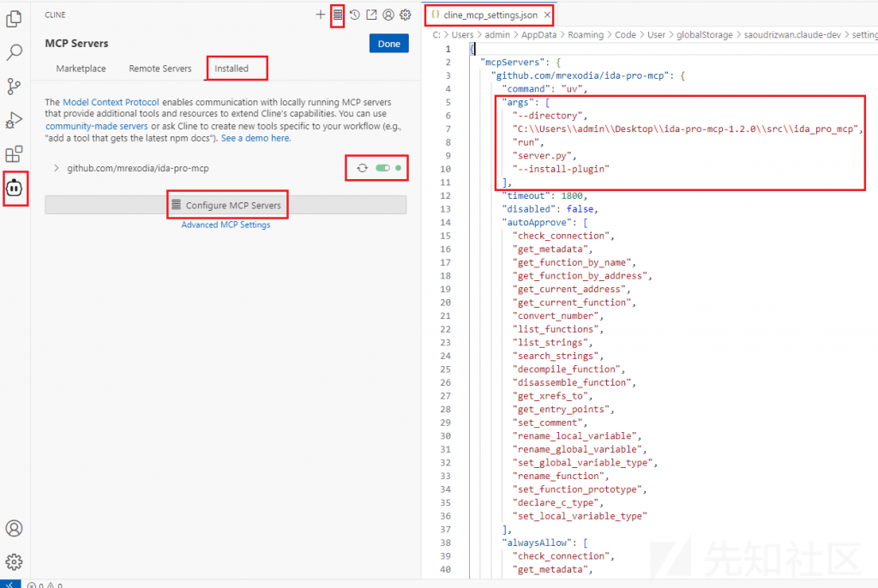
Task: Click "get_current_address" on line 19
Action: click(568, 289)
